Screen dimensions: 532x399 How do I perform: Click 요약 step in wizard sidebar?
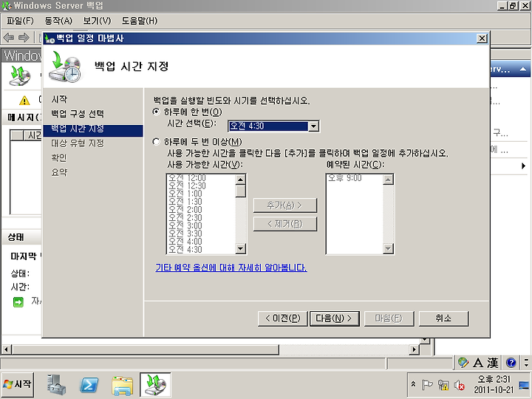click(x=59, y=172)
